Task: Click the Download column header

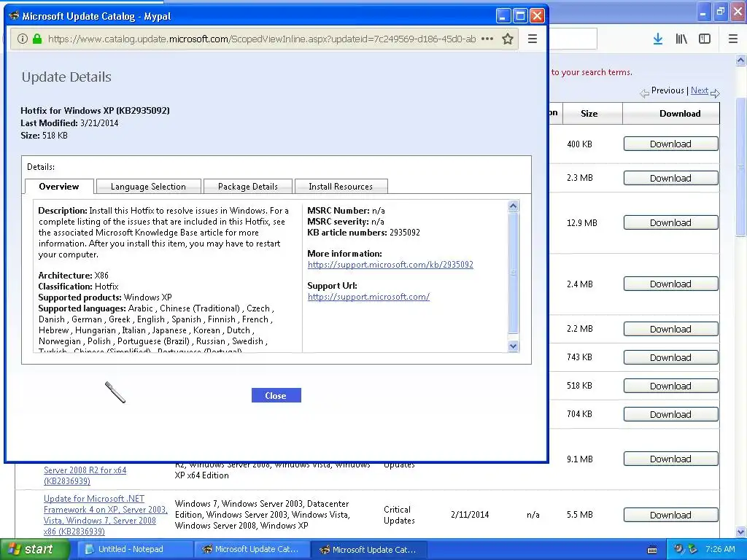Action: click(x=680, y=113)
